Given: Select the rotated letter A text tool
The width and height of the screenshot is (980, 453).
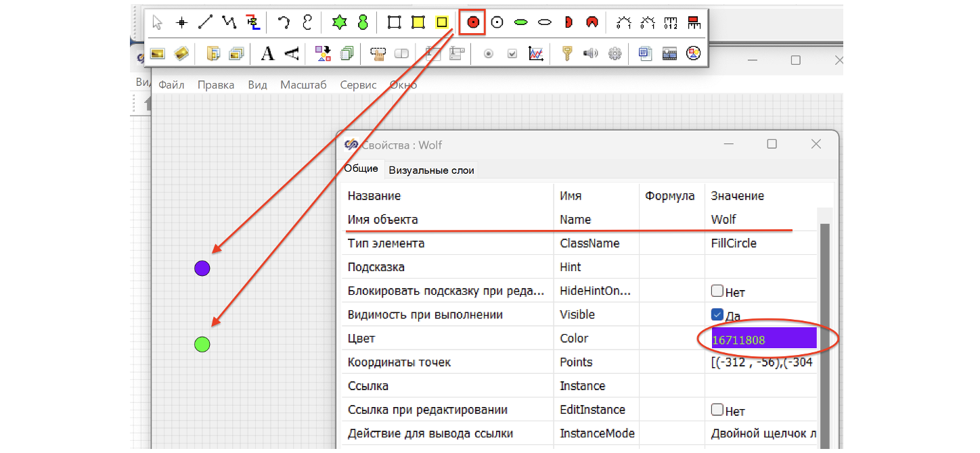Looking at the screenshot, I should 291,53.
